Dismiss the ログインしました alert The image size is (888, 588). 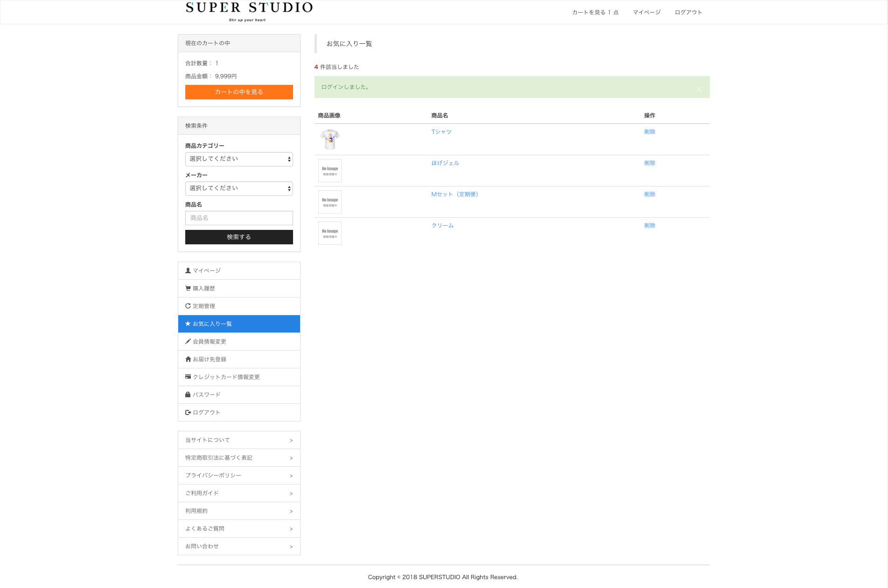coord(699,89)
